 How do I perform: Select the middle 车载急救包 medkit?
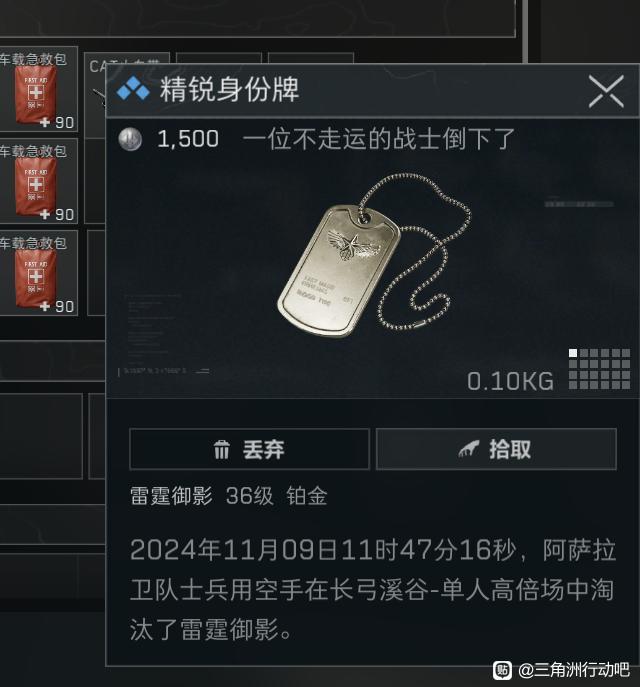tap(39, 181)
